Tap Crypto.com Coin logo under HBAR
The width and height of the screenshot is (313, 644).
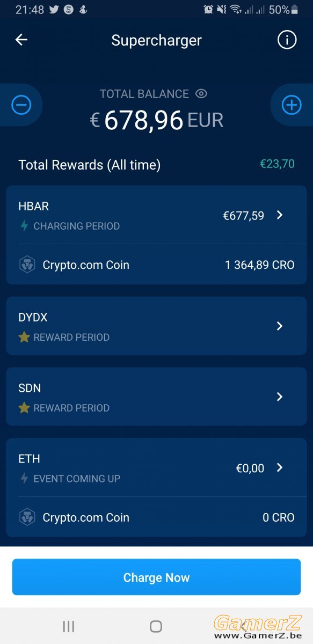pyautogui.click(x=27, y=265)
